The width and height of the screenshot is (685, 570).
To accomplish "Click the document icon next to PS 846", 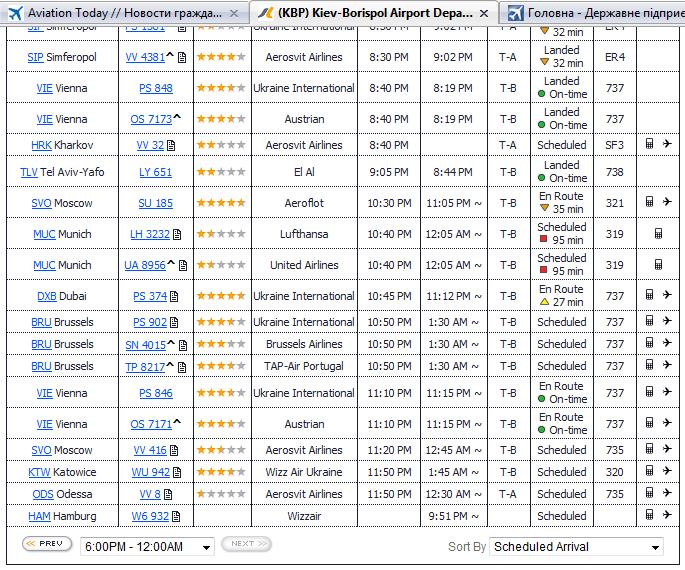I will coord(177,393).
